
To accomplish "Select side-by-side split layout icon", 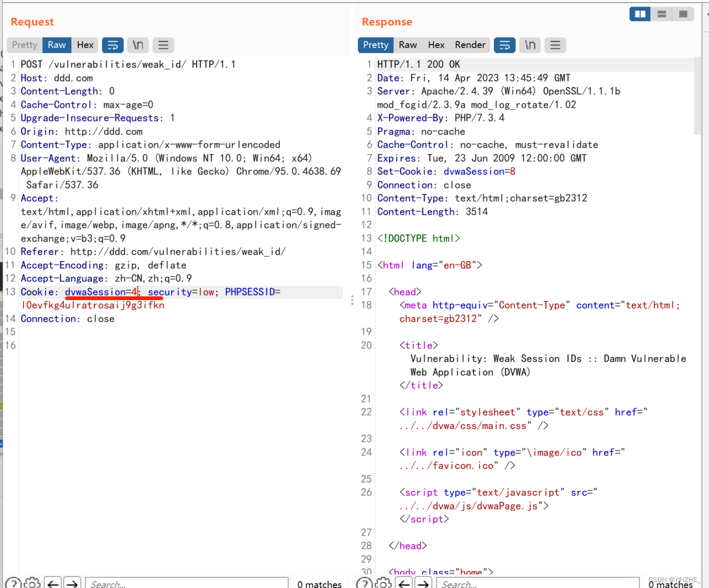I will 640,14.
